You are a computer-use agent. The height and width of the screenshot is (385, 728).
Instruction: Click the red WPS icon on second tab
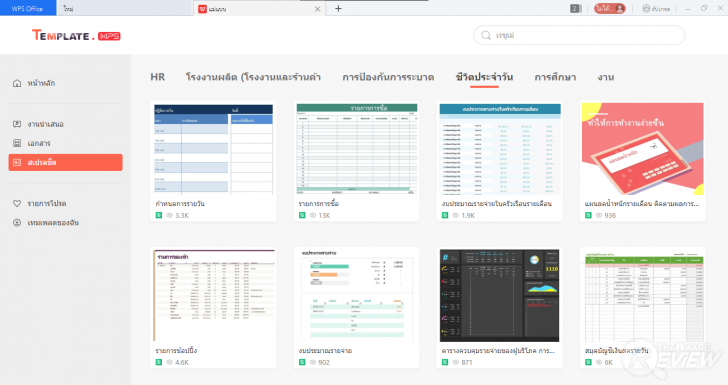[202, 9]
